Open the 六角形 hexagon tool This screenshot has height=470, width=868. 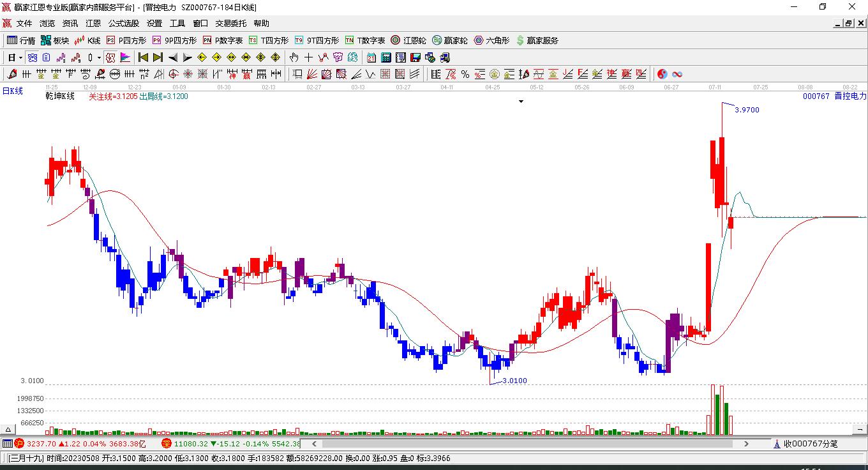[x=491, y=40]
